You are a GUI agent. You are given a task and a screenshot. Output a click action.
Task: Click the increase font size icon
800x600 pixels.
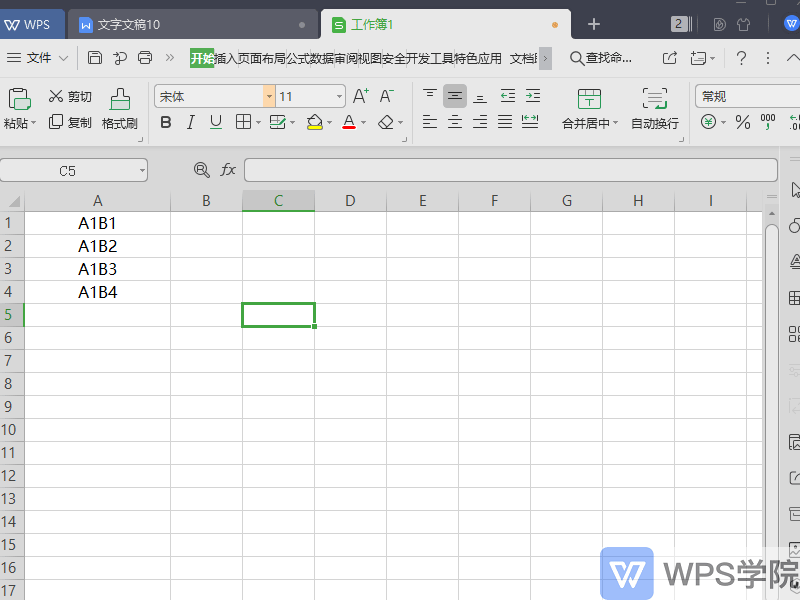coord(358,96)
